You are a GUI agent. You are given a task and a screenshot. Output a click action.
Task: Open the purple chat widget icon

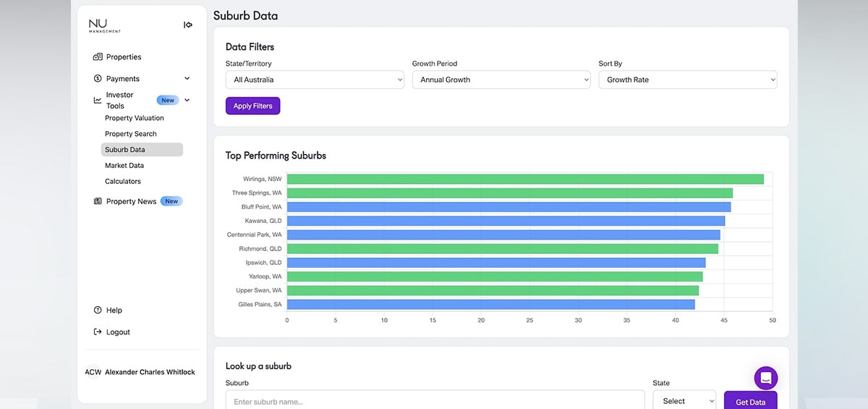tap(766, 378)
